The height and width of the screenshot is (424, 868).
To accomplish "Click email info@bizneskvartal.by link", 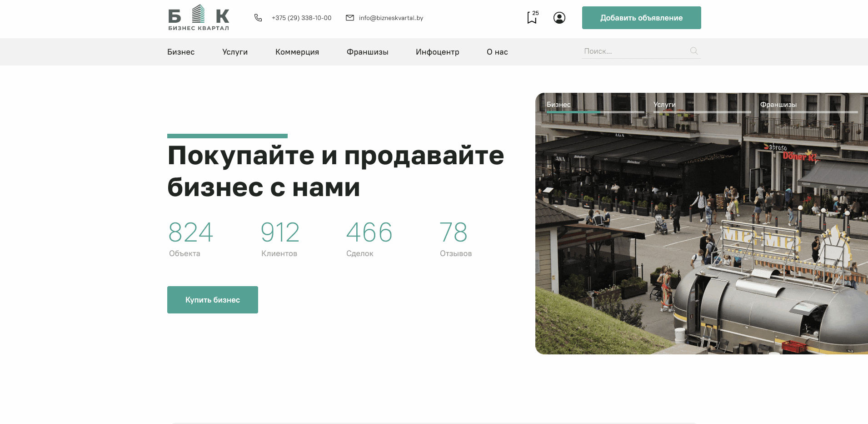I will 391,18.
